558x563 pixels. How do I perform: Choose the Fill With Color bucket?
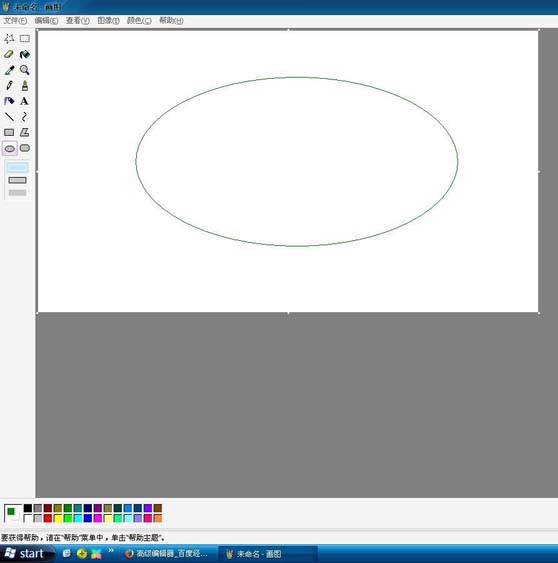point(25,54)
